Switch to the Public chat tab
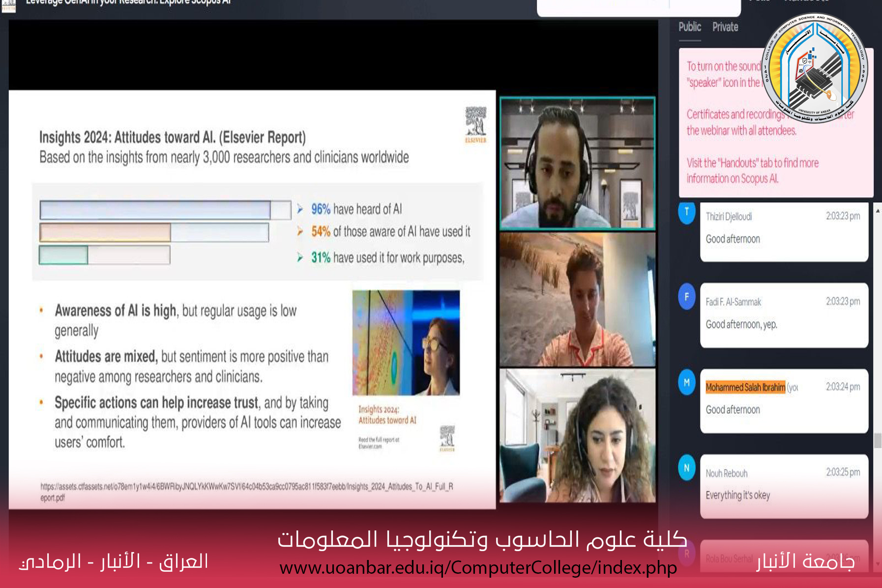 tap(690, 27)
